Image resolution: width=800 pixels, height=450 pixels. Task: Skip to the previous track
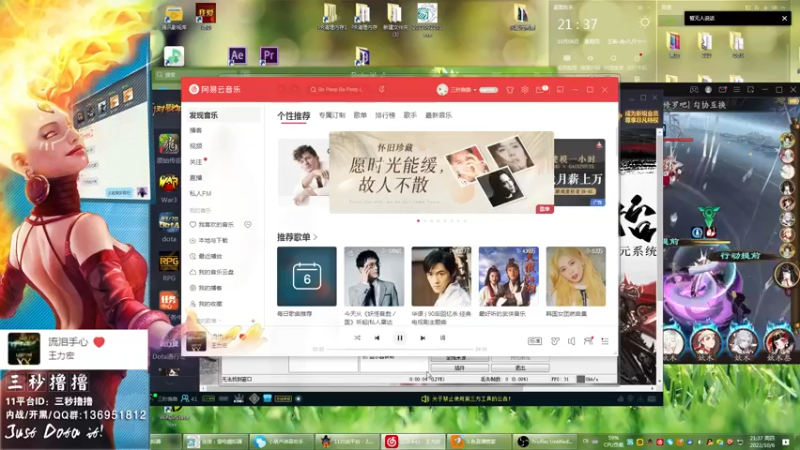pos(377,338)
